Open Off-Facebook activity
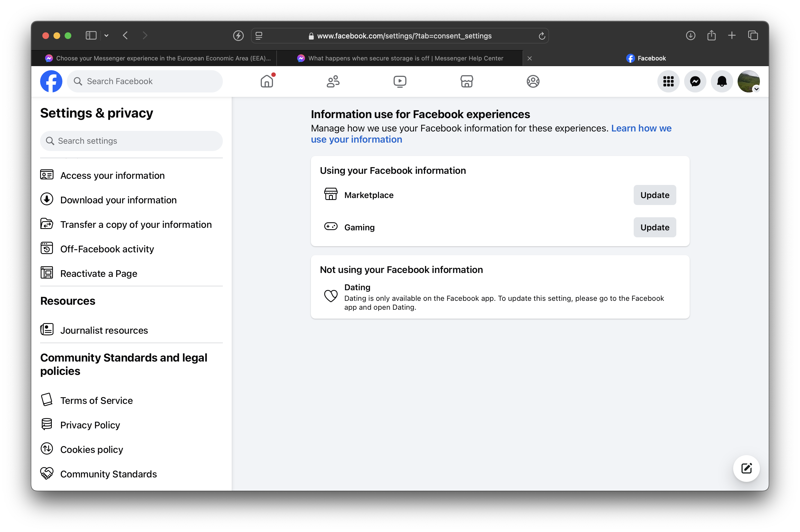 (131, 249)
